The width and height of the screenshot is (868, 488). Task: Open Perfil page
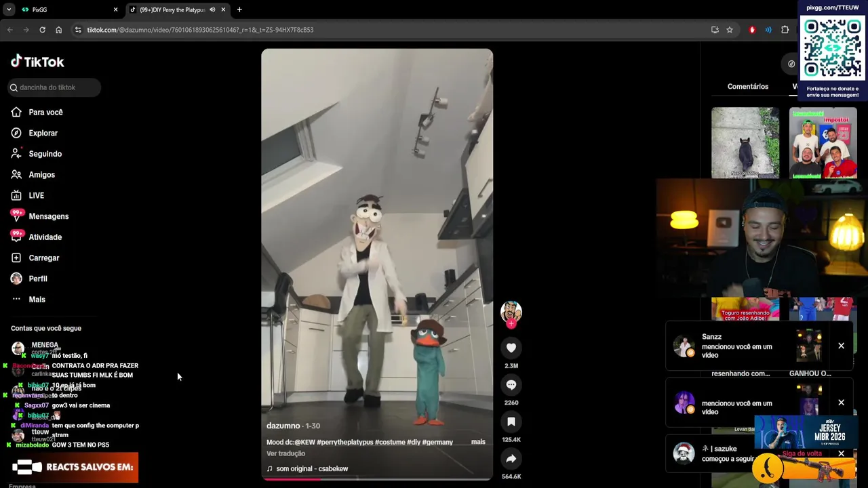(x=29, y=279)
